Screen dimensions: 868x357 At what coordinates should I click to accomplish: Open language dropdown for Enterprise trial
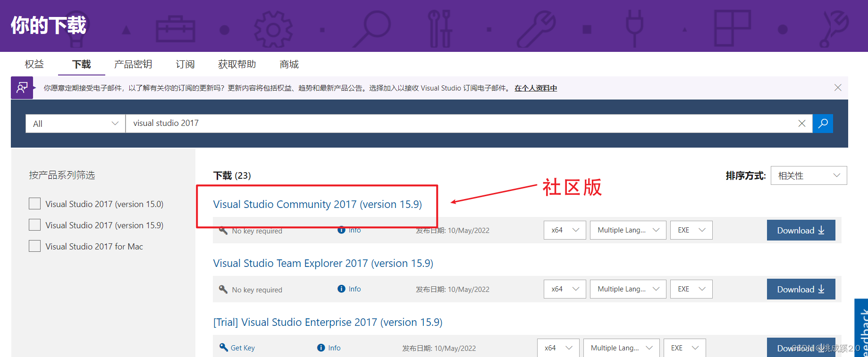pos(622,348)
